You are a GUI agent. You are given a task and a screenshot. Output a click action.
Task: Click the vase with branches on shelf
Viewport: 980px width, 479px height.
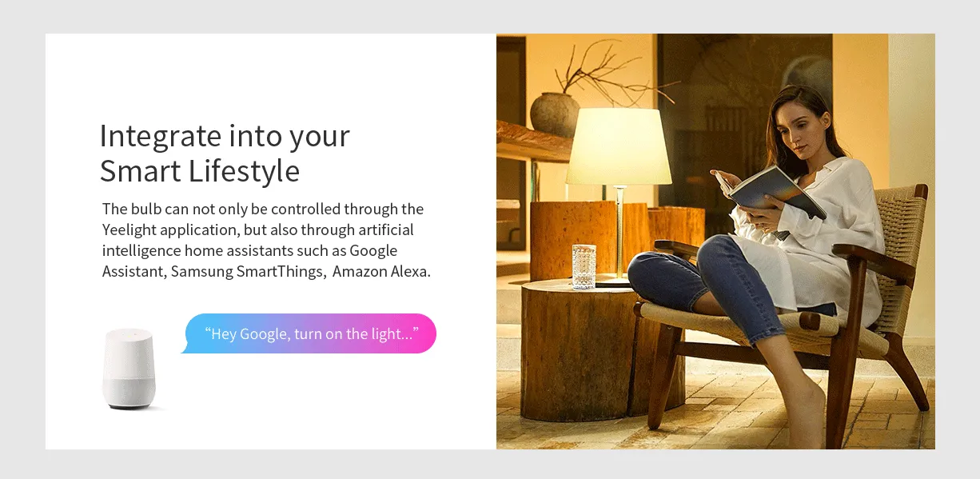click(555, 114)
